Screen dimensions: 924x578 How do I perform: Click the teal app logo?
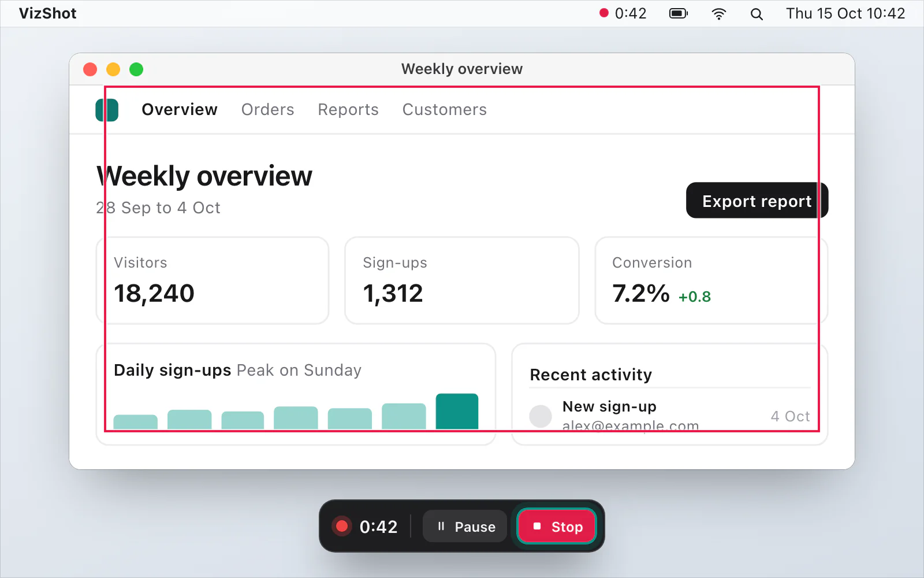pyautogui.click(x=107, y=110)
